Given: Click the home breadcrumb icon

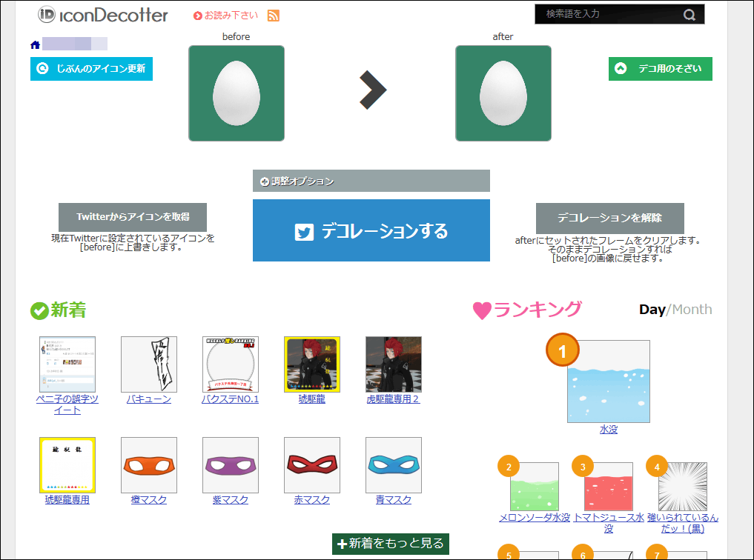Looking at the screenshot, I should 34,44.
